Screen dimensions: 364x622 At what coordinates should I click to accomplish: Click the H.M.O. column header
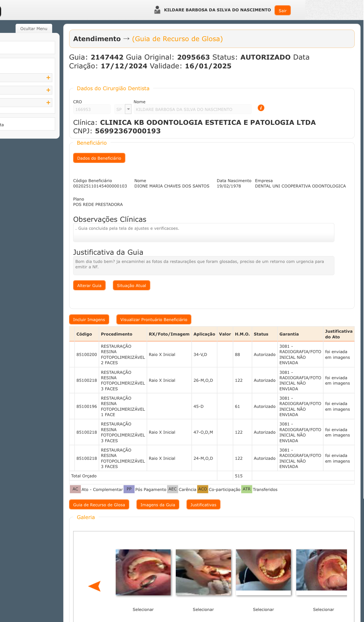pos(242,334)
